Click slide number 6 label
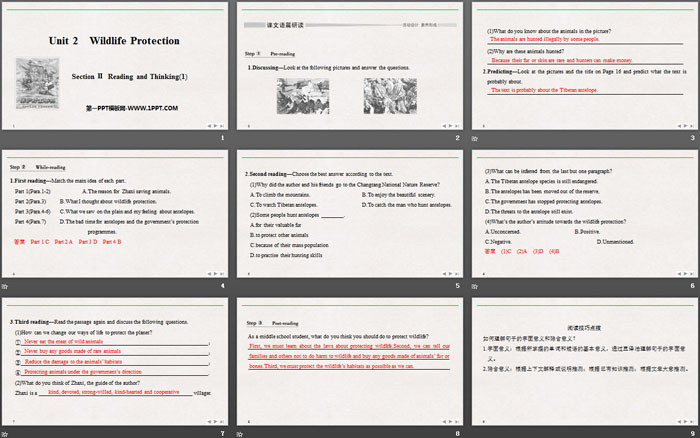Viewport: 700px width, 438px height. [x=692, y=286]
